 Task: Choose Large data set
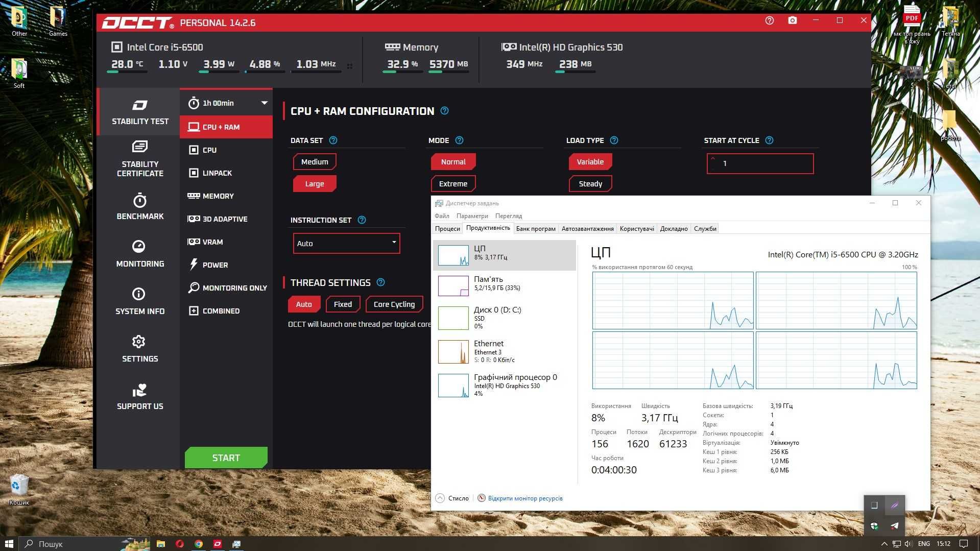click(x=315, y=184)
